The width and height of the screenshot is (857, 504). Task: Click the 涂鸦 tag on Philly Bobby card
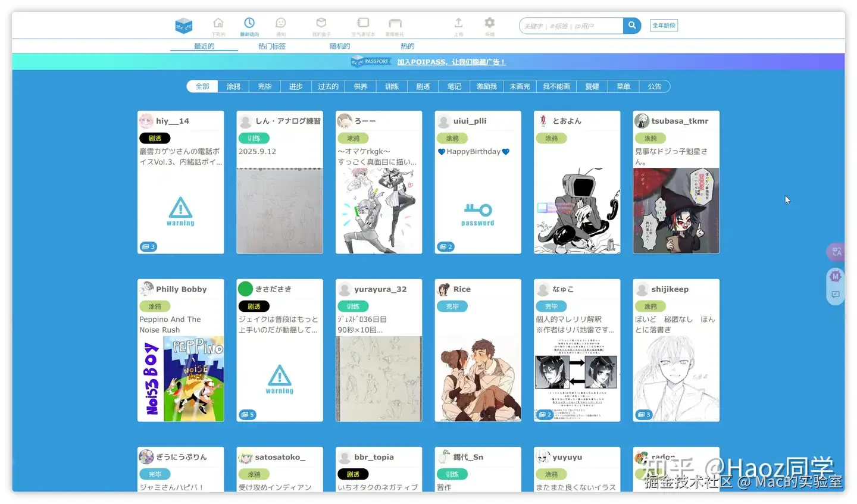(155, 306)
